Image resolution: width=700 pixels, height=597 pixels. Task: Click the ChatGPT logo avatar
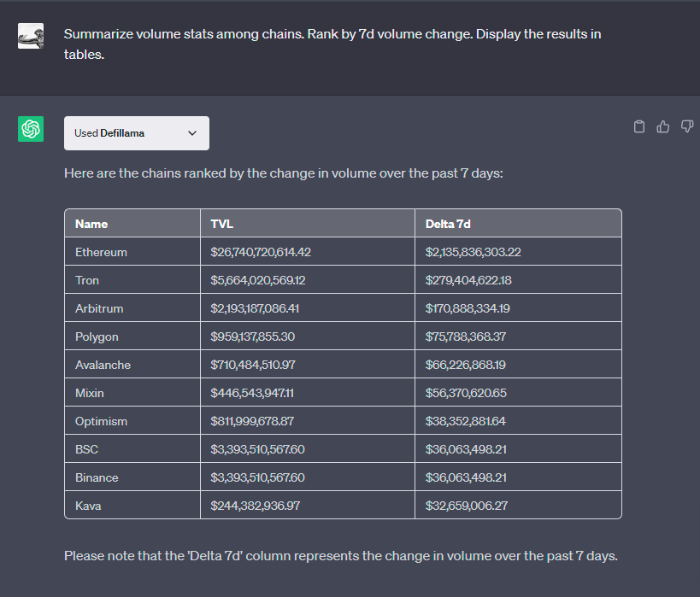coord(31,129)
